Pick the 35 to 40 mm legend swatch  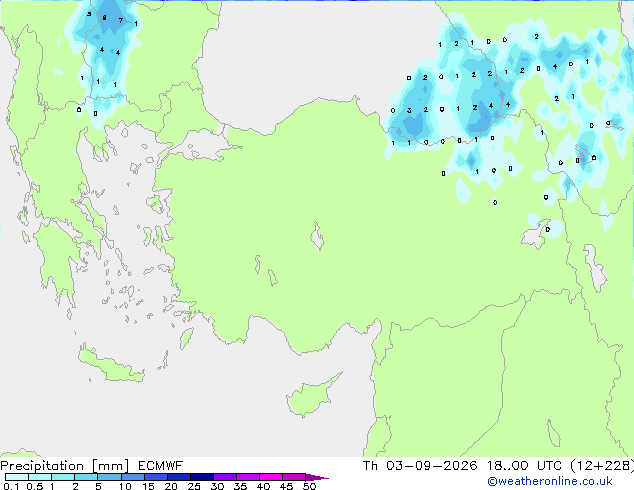pyautogui.click(x=247, y=477)
